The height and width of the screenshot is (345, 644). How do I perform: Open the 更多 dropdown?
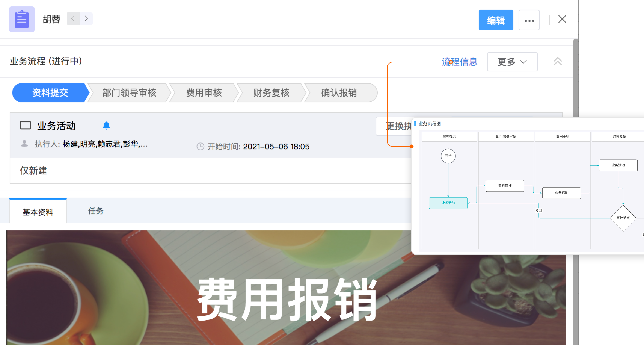pyautogui.click(x=512, y=62)
